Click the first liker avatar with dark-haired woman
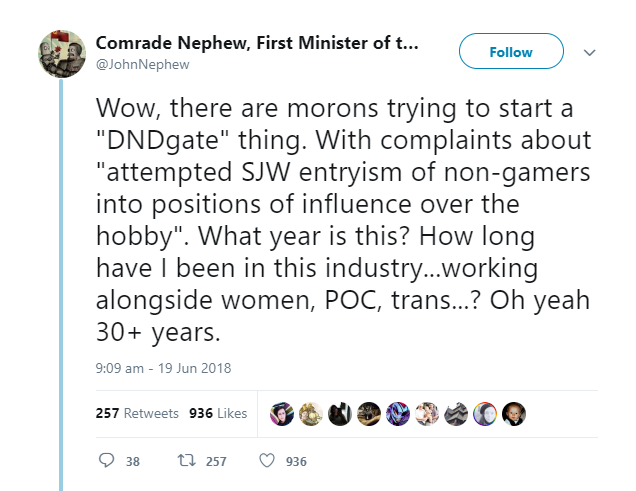Screen dimensions: 636x491 [x=283, y=413]
